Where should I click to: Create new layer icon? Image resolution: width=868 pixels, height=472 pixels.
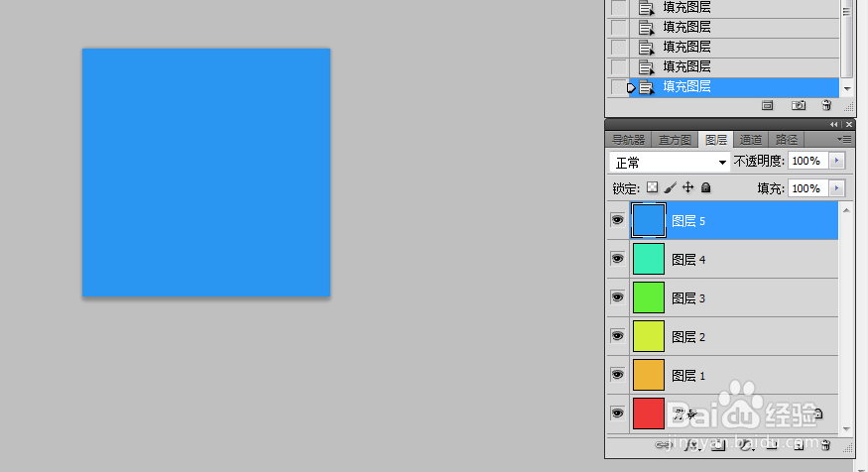click(799, 445)
